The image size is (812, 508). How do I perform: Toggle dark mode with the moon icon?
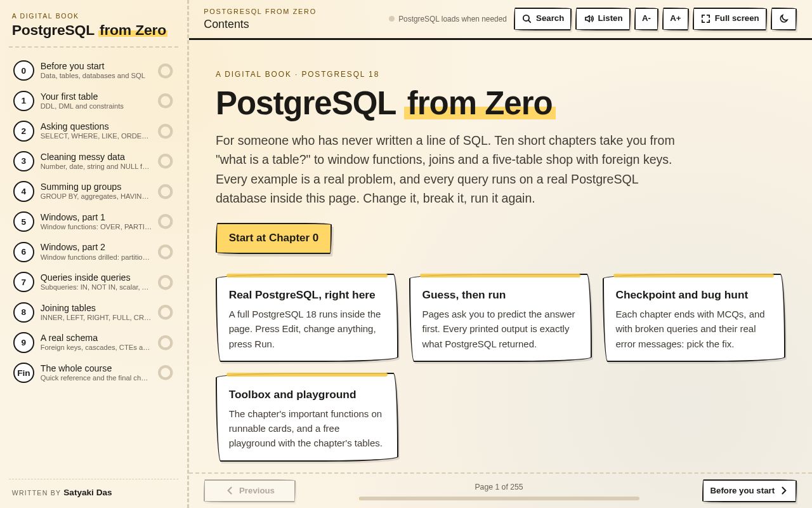783,19
